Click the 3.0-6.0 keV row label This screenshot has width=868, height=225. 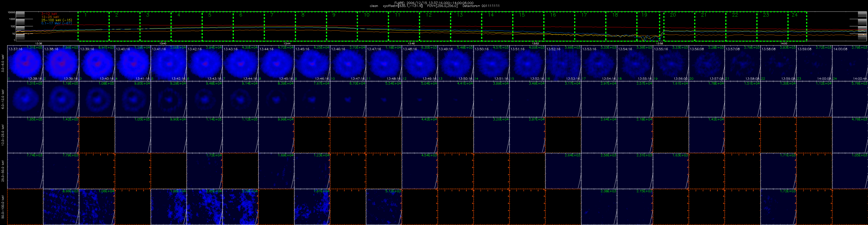pos(3,63)
